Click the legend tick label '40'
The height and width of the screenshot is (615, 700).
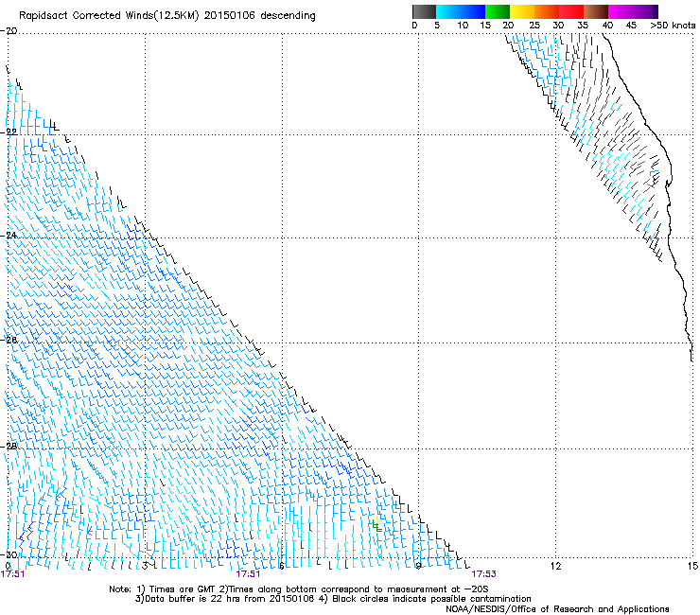pyautogui.click(x=607, y=26)
